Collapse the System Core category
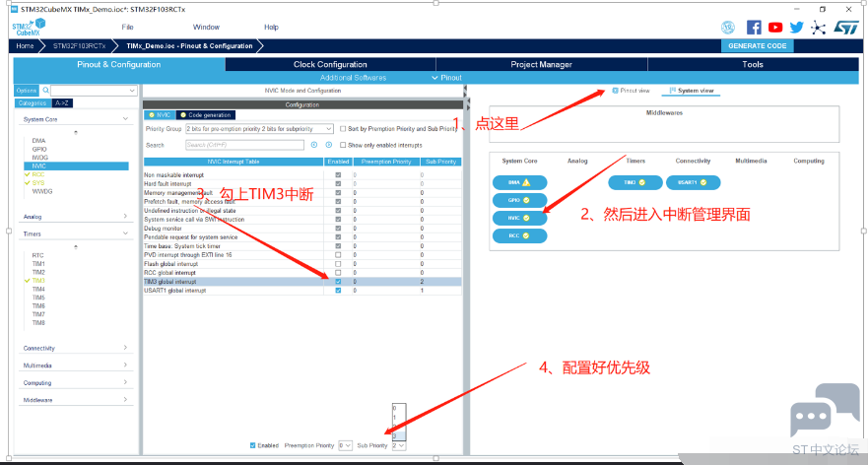 [x=126, y=119]
